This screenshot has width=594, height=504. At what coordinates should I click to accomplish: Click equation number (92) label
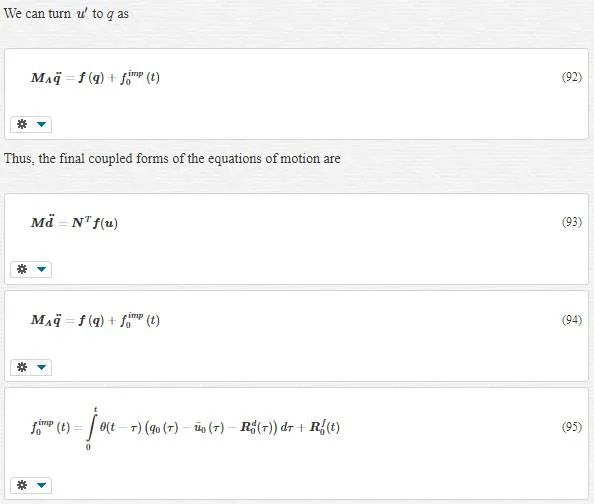572,77
